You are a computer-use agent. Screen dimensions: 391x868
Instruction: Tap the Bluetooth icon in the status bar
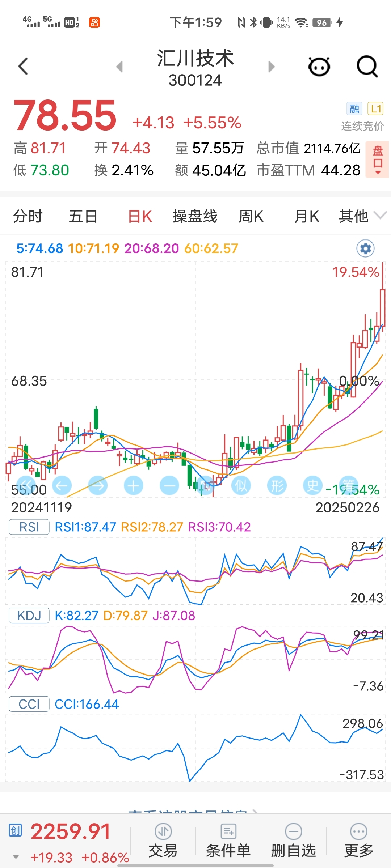point(253,23)
